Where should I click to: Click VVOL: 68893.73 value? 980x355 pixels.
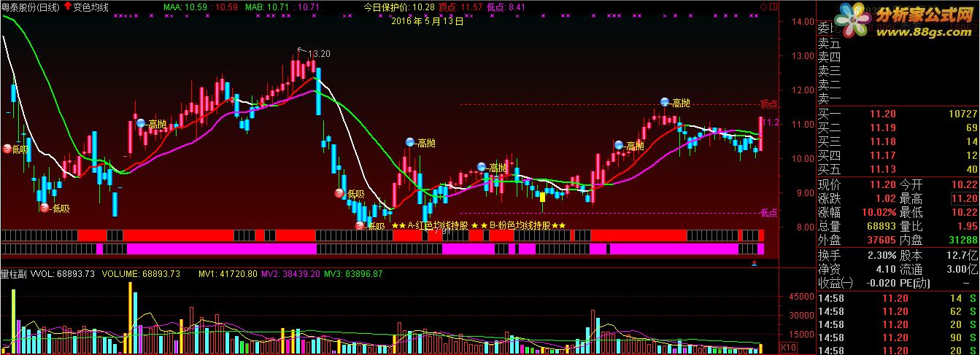pyautogui.click(x=63, y=273)
